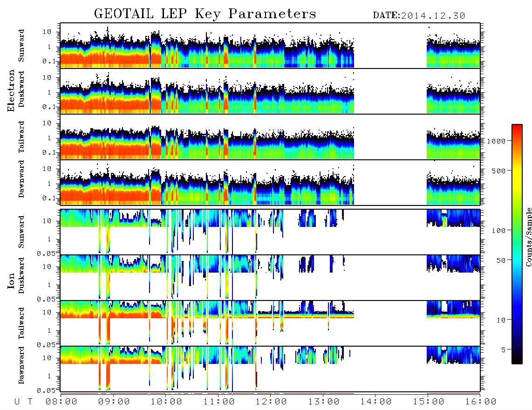Click the 'Electron' group axis label
This screenshot has height=410, width=532.
[11, 91]
